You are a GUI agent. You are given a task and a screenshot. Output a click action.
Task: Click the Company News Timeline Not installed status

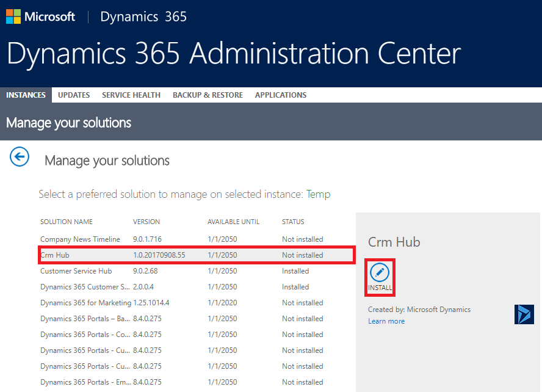(x=303, y=239)
